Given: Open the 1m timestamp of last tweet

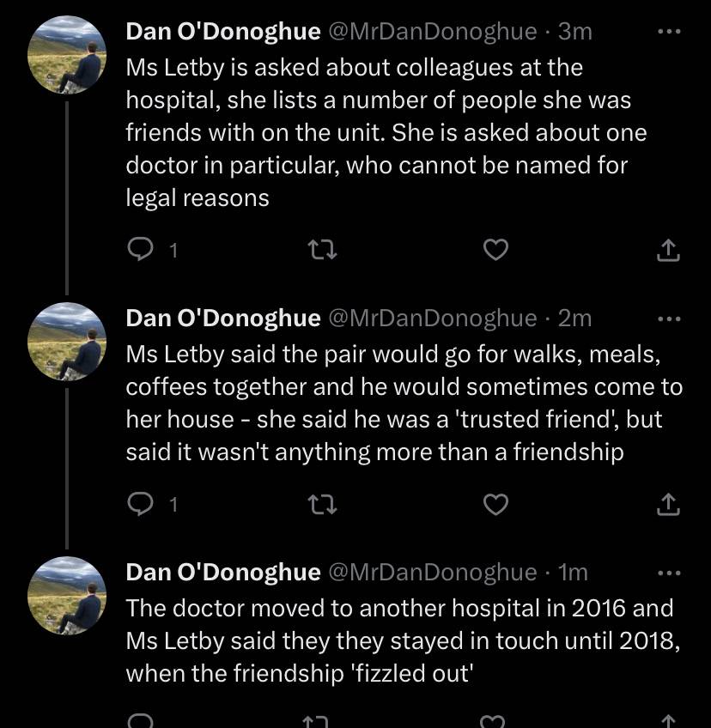Looking at the screenshot, I should pyautogui.click(x=573, y=573).
